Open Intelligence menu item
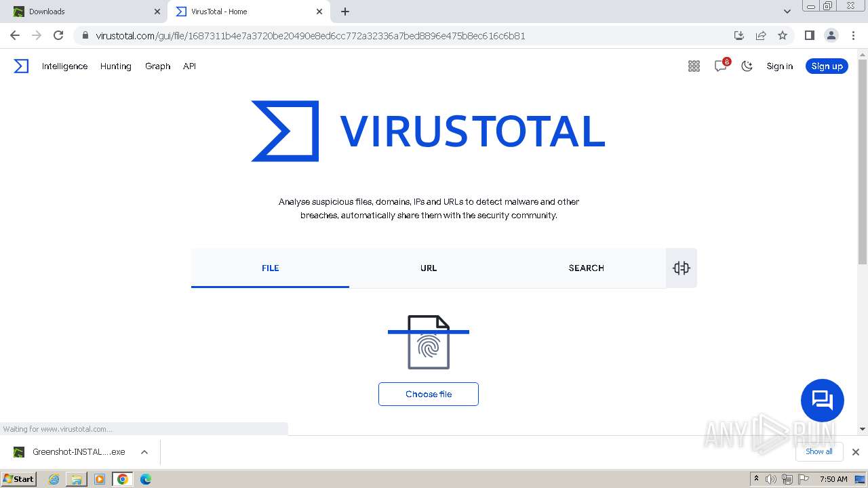Screen dimensions: 868x488 coord(64,66)
